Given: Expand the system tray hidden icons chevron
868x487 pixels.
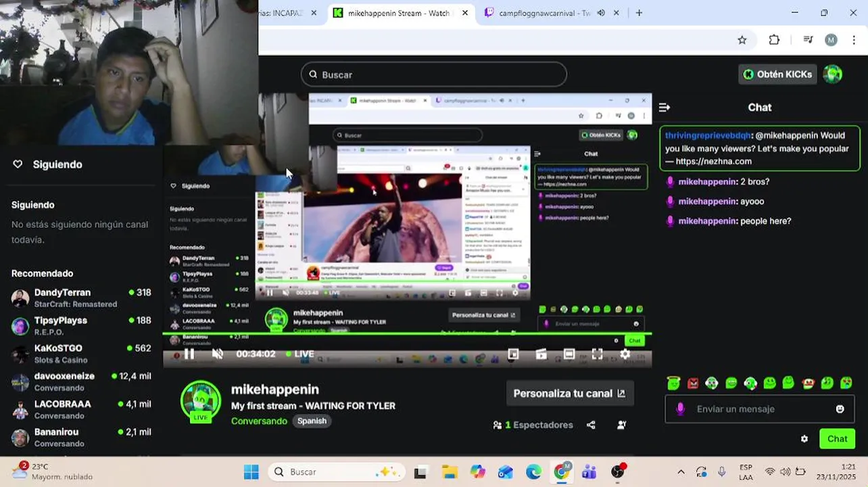Looking at the screenshot, I should [681, 472].
